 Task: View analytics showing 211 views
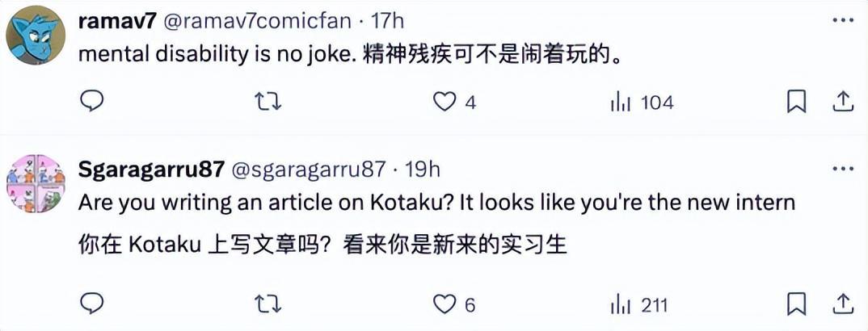tap(620, 304)
